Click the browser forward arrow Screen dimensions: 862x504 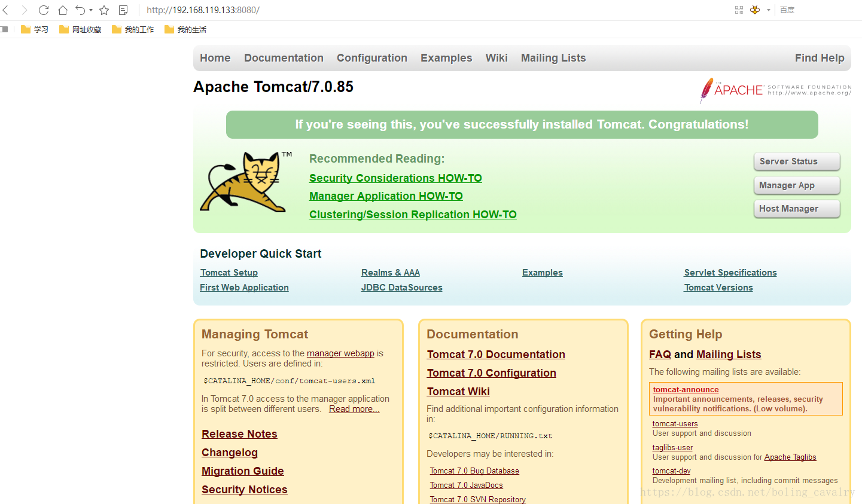(x=25, y=10)
